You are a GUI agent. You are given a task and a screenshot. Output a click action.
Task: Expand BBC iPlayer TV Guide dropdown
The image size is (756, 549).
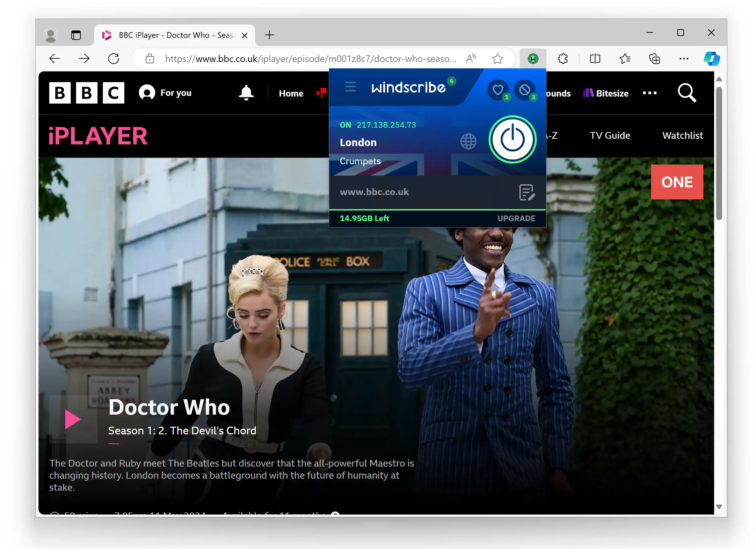click(x=611, y=135)
